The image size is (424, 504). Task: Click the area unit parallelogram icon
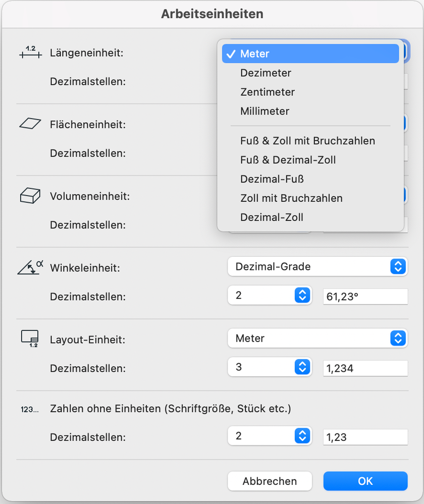tap(30, 124)
